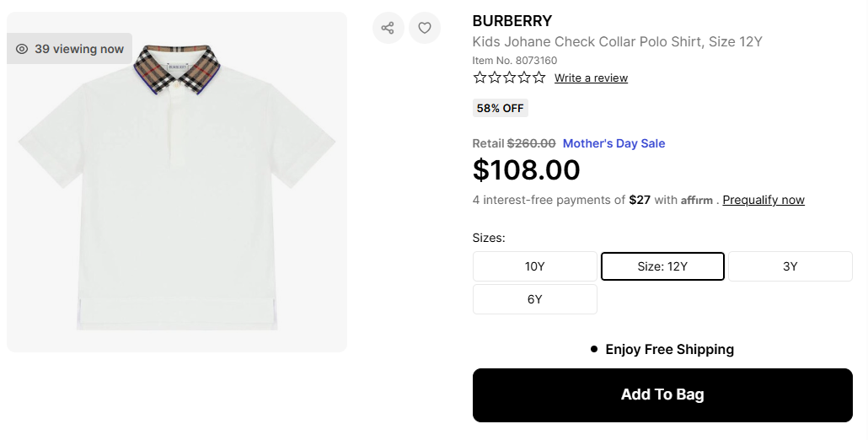This screenshot has width=868, height=440.
Task: Select the second rating star
Action: click(x=495, y=78)
